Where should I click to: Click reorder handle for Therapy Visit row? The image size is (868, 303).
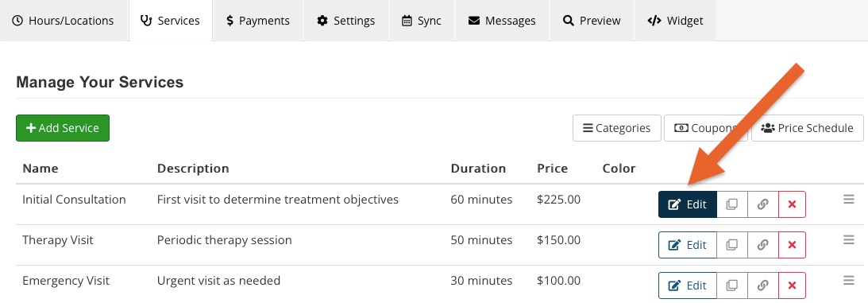pyautogui.click(x=849, y=240)
